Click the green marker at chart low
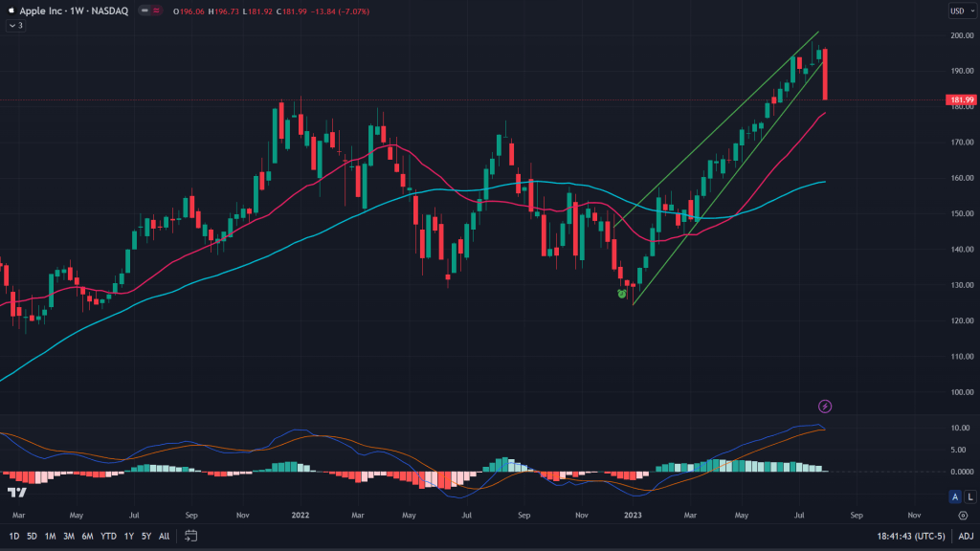 tap(622, 295)
